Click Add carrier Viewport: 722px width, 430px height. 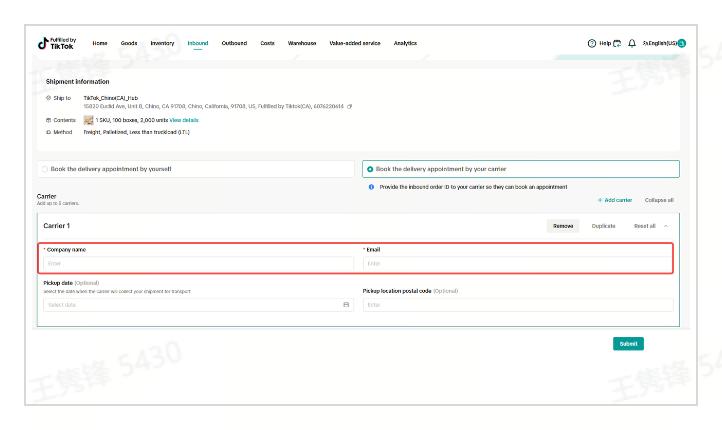(615, 200)
